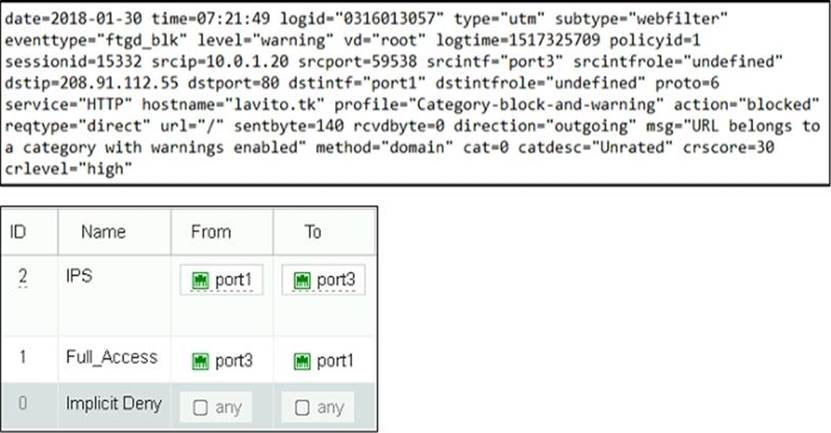The image size is (831, 433).
Task: Sort policies by the ID column header
Action: [19, 232]
